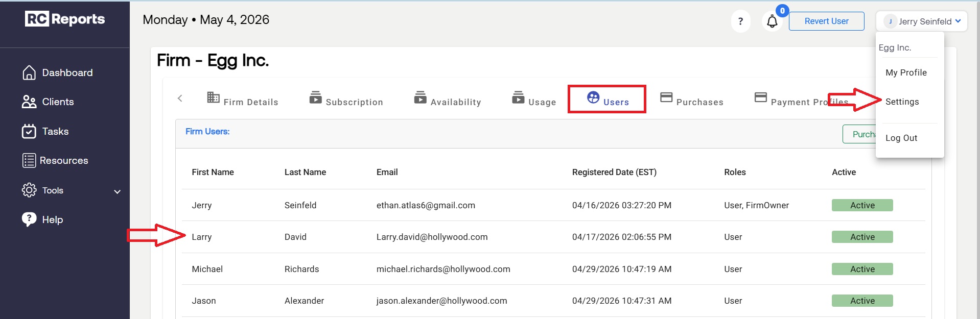Click the Purchases card icon

666,97
